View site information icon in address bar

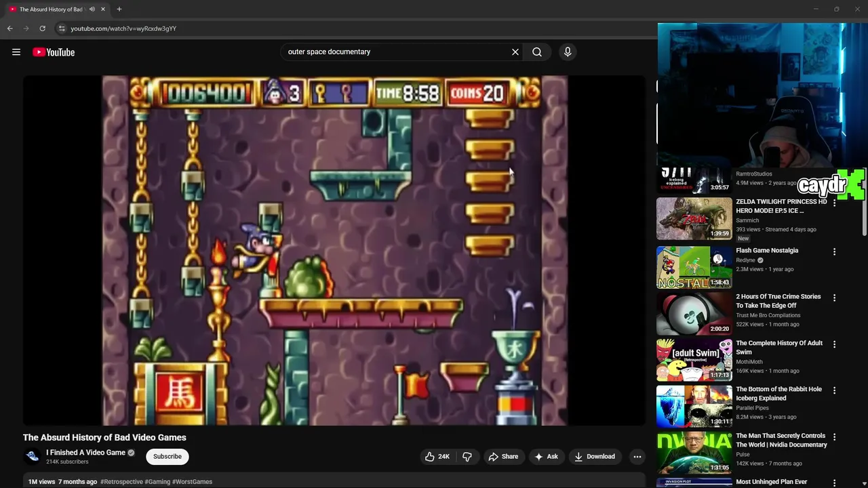[x=62, y=28]
